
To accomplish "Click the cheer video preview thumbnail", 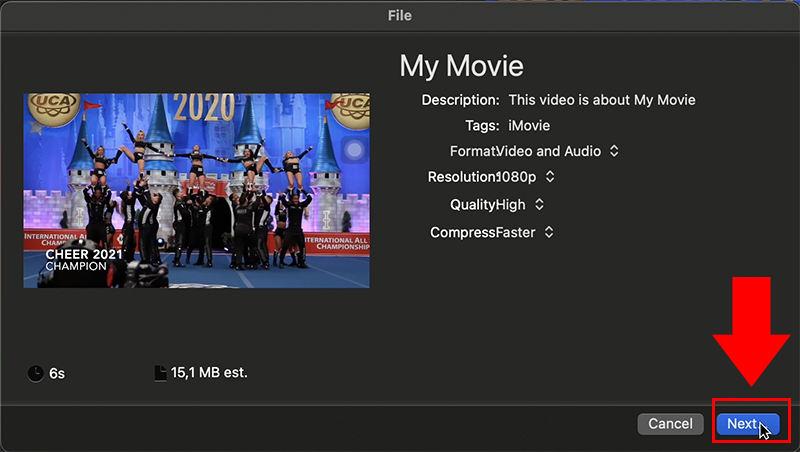I will point(196,190).
